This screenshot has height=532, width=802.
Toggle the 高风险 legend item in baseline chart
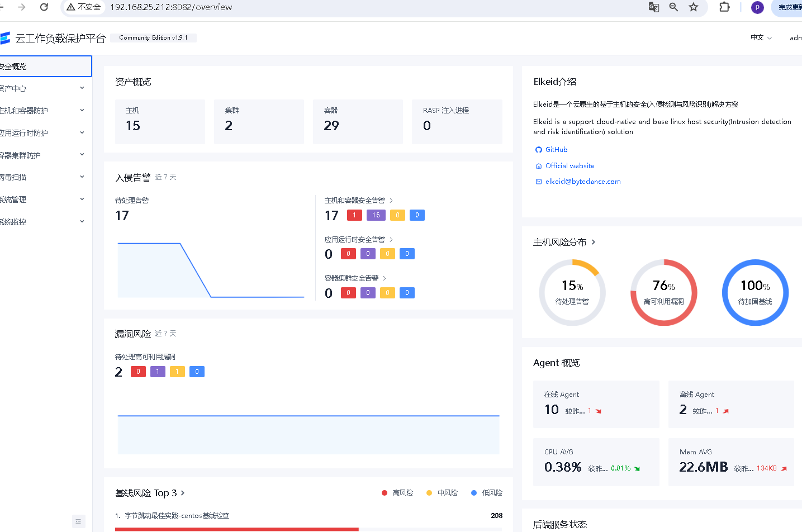(397, 493)
